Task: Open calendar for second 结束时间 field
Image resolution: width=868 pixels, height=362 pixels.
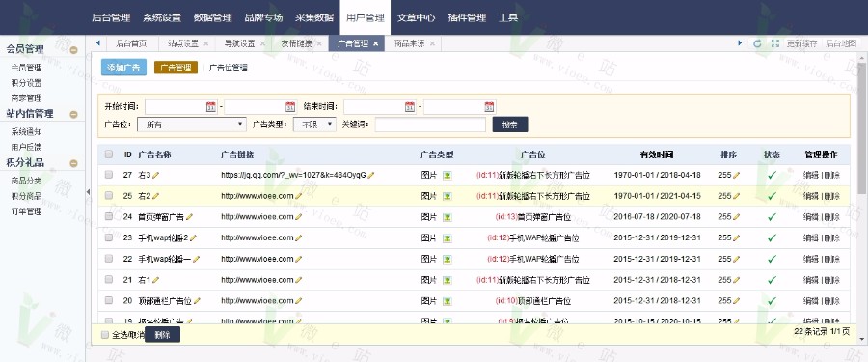Action: click(489, 107)
